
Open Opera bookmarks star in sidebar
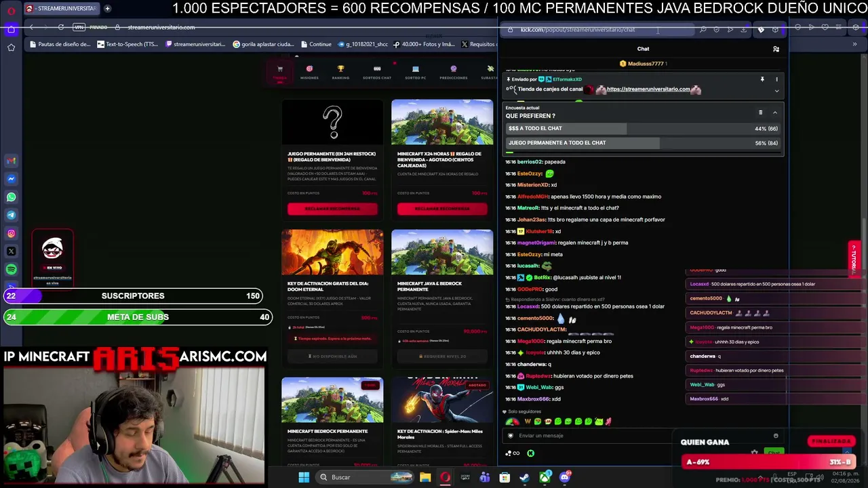[11, 47]
